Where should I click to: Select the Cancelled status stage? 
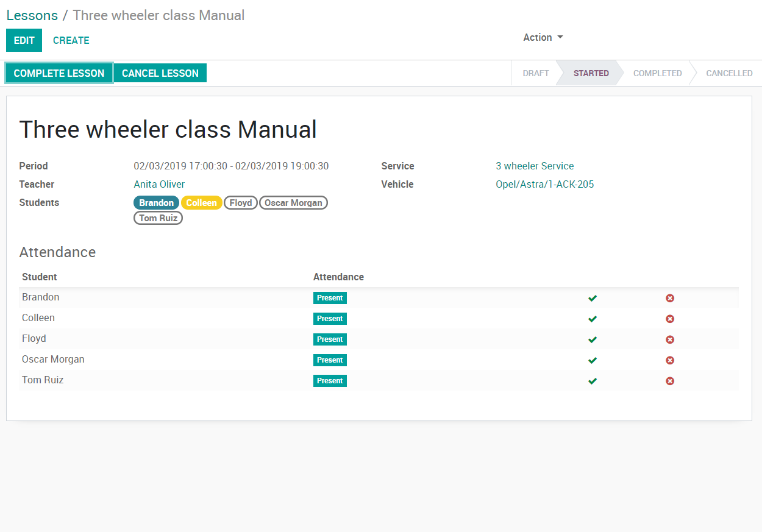point(728,73)
